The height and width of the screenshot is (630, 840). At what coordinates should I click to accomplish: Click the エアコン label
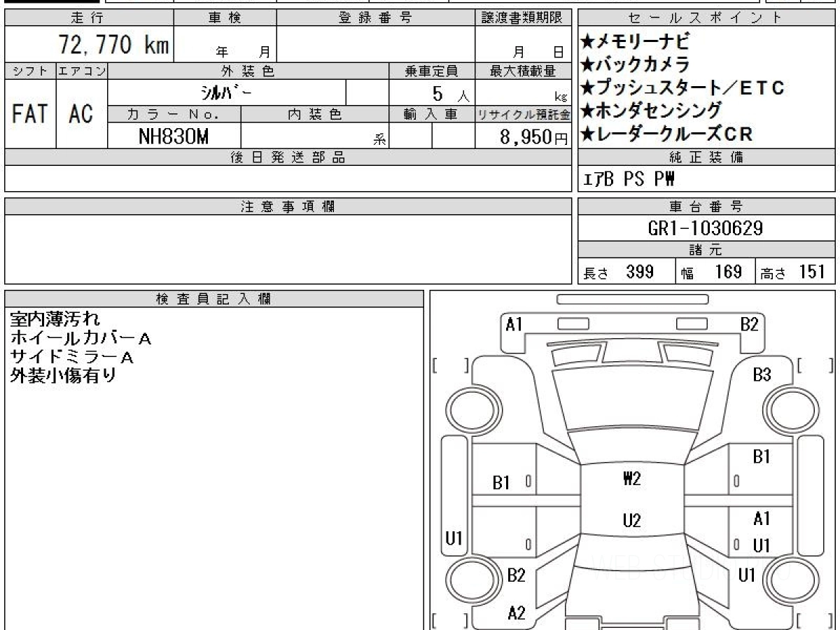click(81, 71)
